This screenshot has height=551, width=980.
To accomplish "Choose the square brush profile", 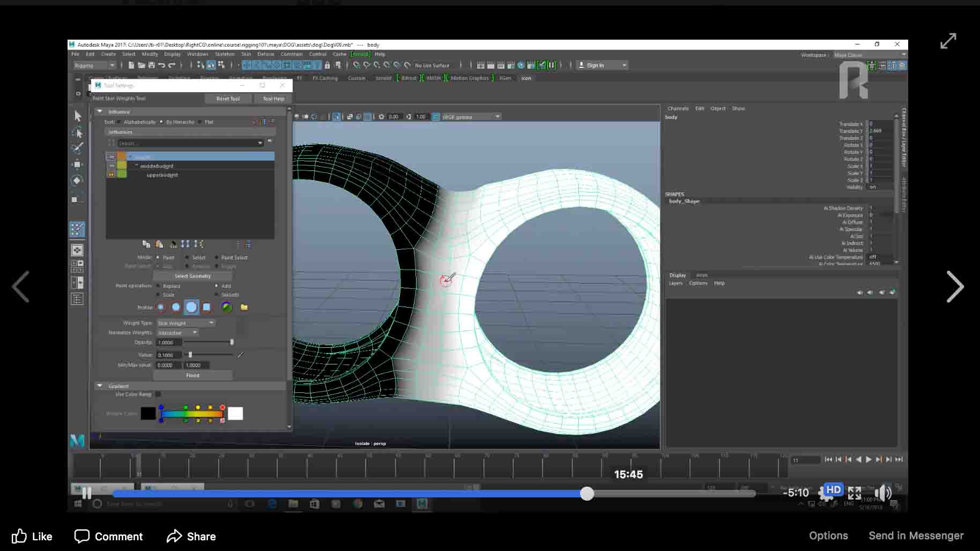I will coord(206,307).
